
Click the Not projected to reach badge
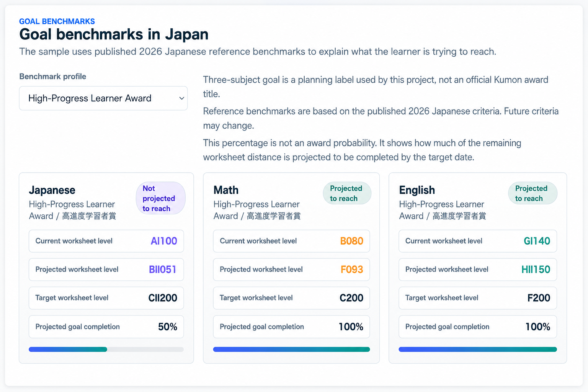tap(160, 198)
